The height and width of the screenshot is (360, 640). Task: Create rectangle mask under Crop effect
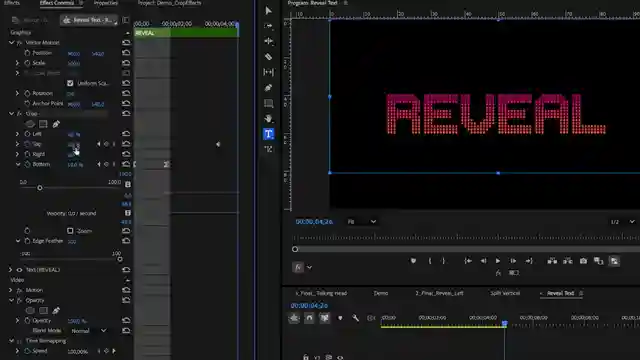point(43,124)
